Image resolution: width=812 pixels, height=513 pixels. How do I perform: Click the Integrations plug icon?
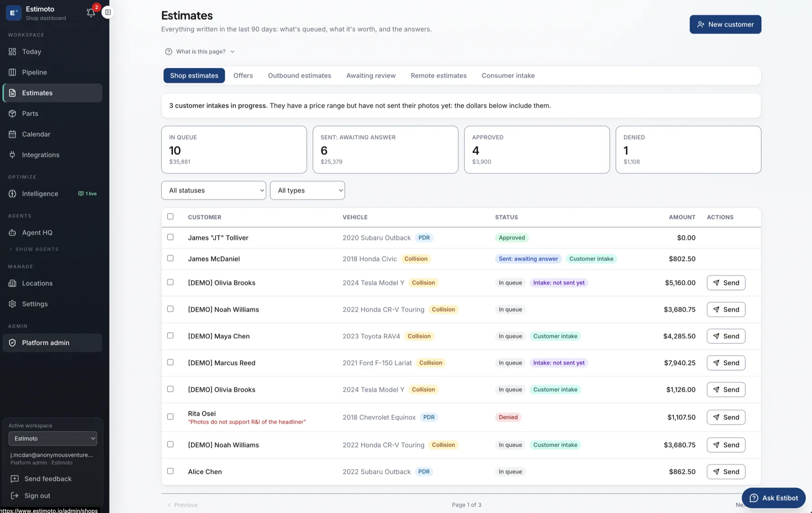point(12,155)
